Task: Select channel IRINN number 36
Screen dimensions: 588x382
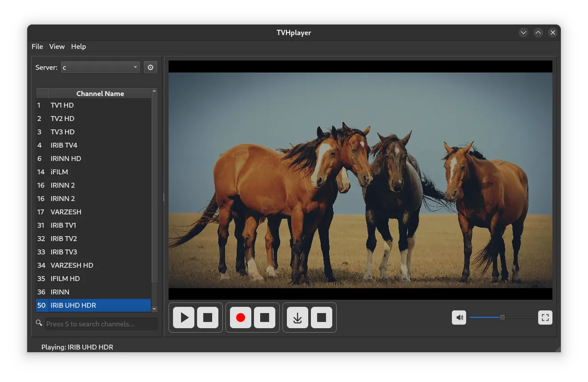Action: [93, 292]
